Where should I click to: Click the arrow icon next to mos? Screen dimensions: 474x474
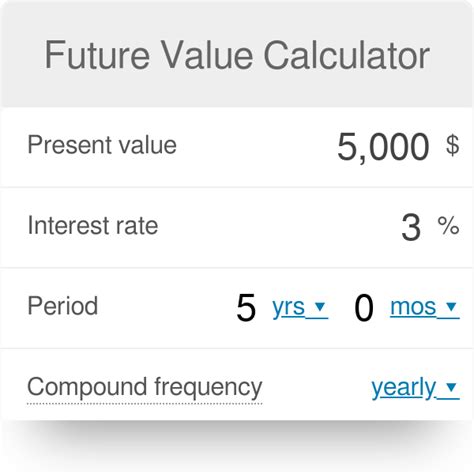(451, 306)
